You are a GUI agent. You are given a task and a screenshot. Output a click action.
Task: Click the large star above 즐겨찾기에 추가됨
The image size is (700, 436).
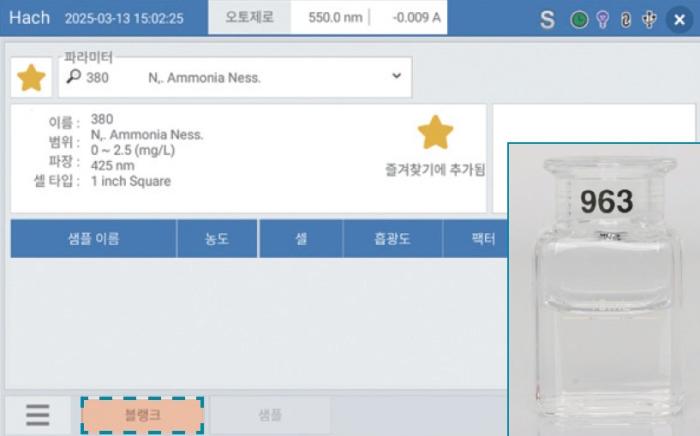click(435, 133)
